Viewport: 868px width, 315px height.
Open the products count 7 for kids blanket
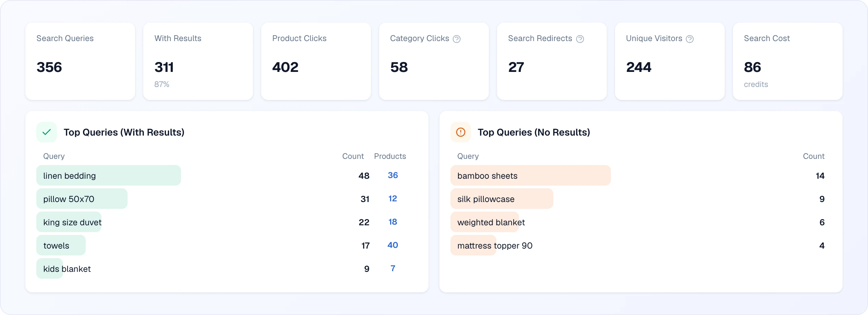[393, 268]
